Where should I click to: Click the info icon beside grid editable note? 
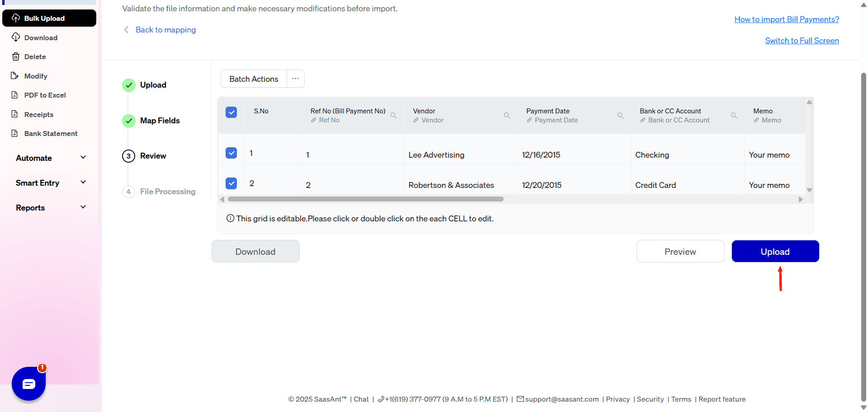(230, 218)
